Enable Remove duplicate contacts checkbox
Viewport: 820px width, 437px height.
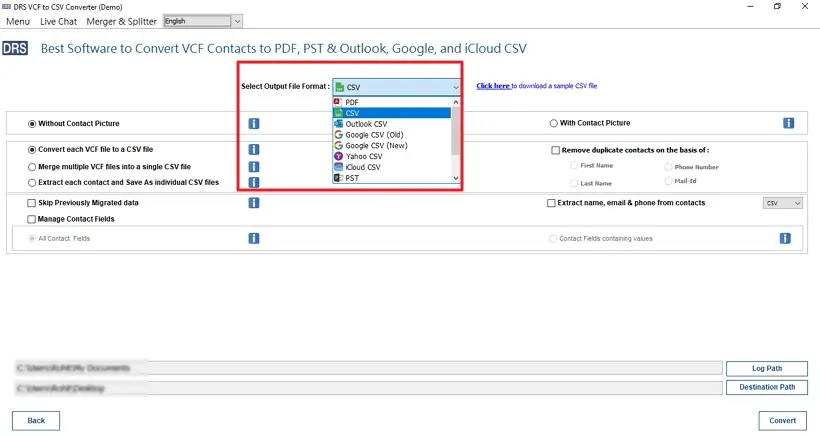click(x=555, y=151)
